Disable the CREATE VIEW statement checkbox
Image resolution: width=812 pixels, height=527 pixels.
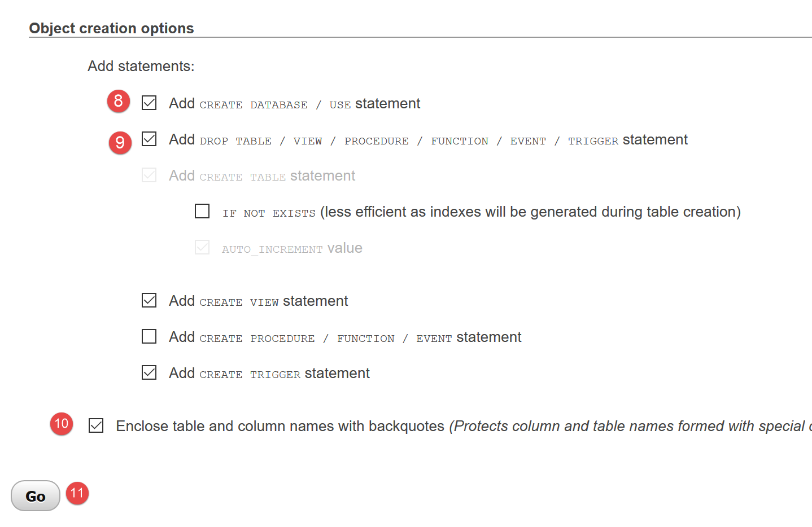pyautogui.click(x=149, y=300)
